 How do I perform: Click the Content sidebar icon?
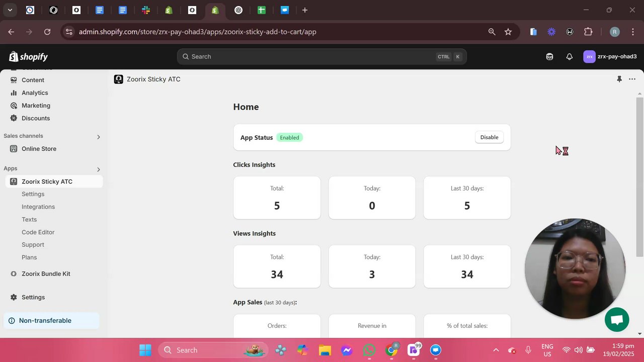14,80
